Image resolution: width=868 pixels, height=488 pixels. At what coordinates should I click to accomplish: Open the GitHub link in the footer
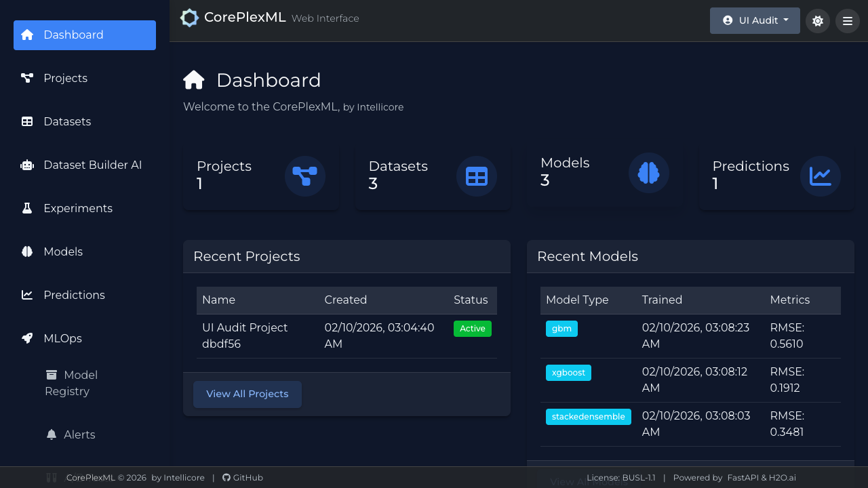tap(243, 478)
